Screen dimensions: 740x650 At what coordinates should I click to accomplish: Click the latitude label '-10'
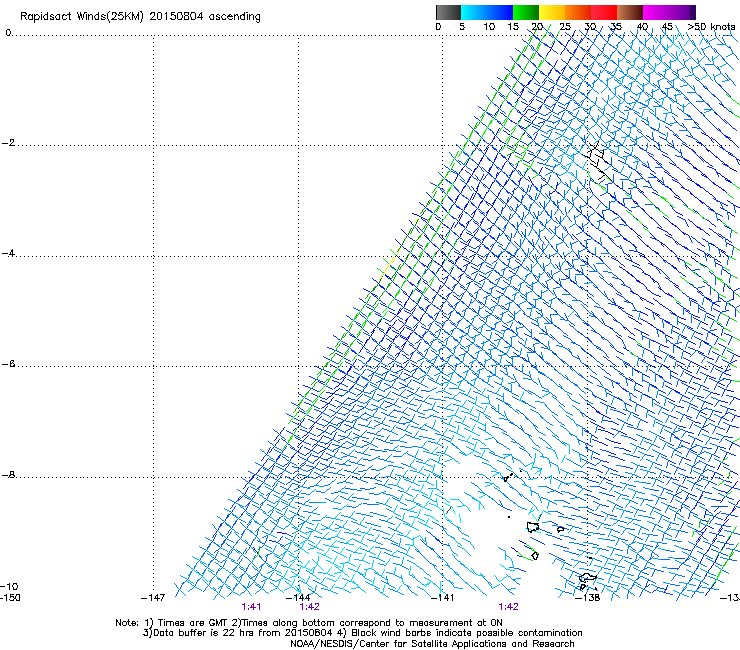coord(9,586)
